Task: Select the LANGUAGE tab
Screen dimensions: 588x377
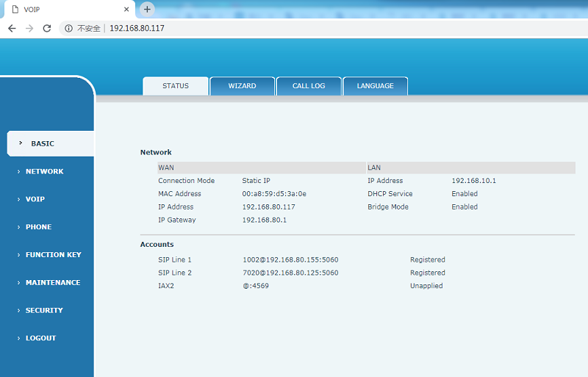Action: tap(375, 86)
